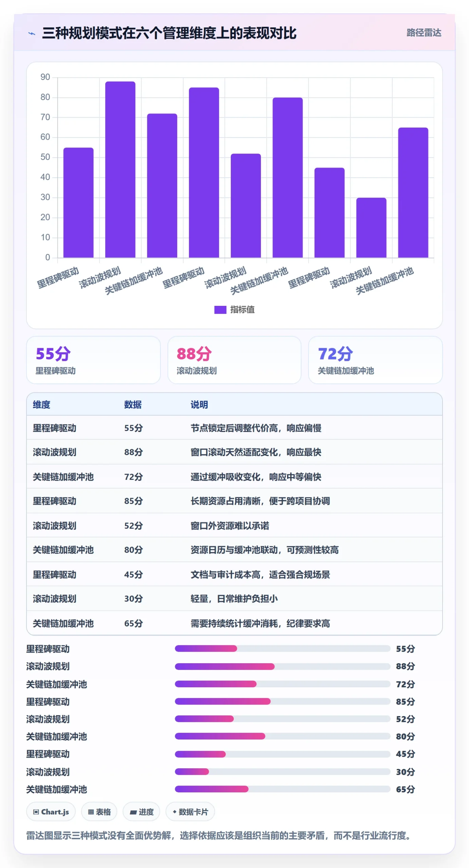This screenshot has height=868, width=469.
Task: Select the text 通过缓冲吸收变化，响应中等偏快
Action: 256,477
